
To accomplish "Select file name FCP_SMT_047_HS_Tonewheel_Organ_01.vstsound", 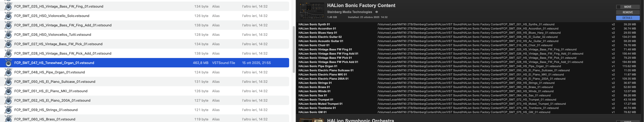I will pyautogui.click(x=54, y=63).
